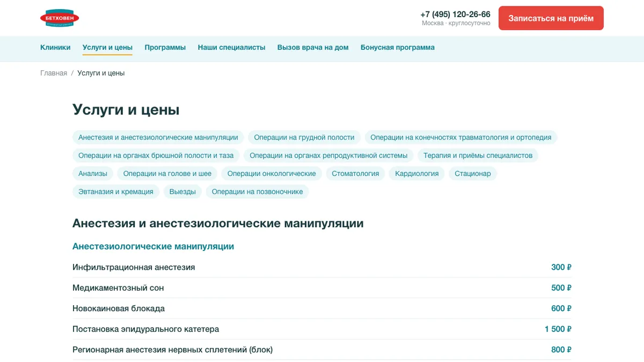644x362 pixels.
Task: Click Услуги и цены breadcrumb text
Action: pos(101,73)
